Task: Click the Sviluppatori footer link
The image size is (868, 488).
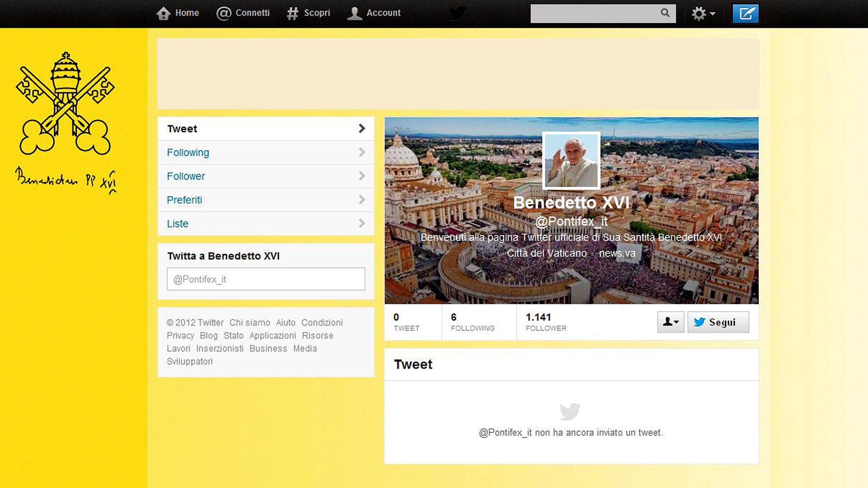Action: tap(190, 362)
